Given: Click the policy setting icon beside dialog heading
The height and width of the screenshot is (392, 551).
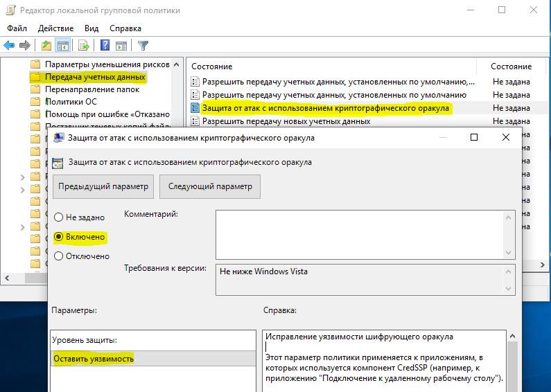Looking at the screenshot, I should tap(58, 163).
